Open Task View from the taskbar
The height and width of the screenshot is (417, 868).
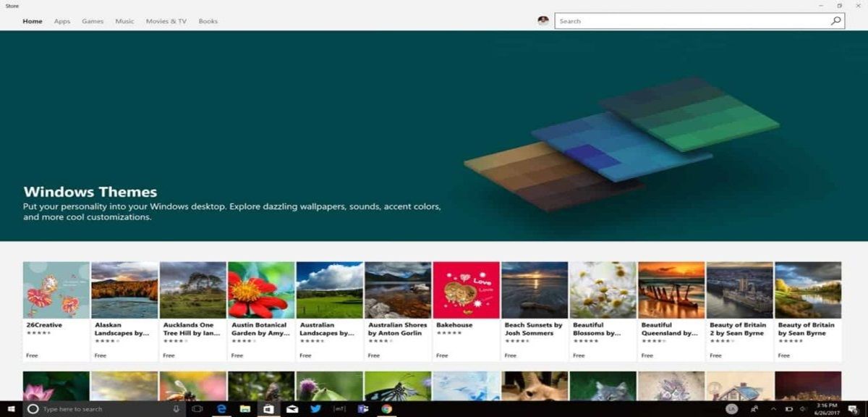pyautogui.click(x=197, y=409)
